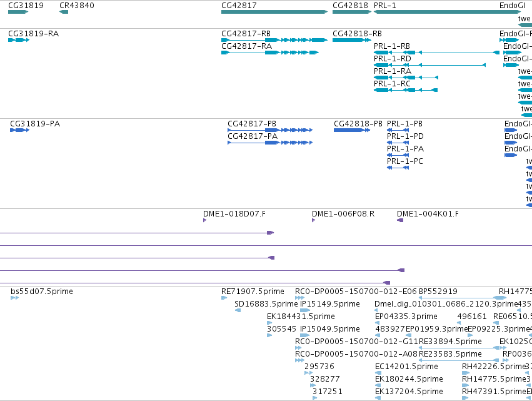Click the DME1-006P08.R BAC end
The height and width of the screenshot is (401, 532).
click(313, 220)
